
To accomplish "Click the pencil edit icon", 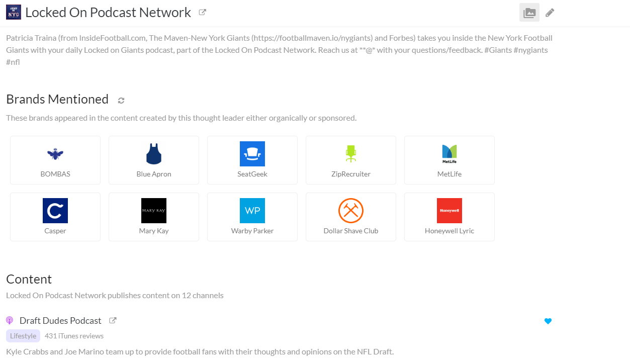I will pyautogui.click(x=550, y=13).
